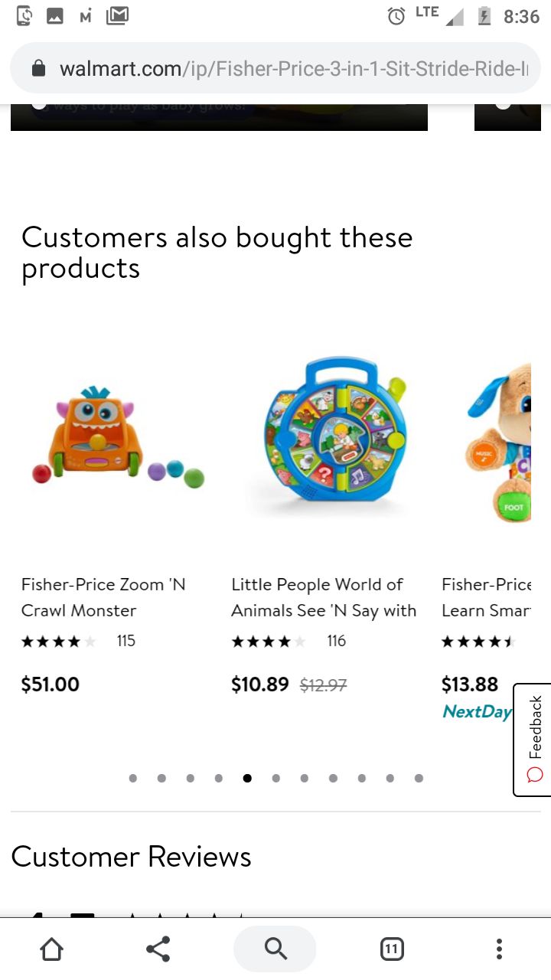This screenshot has height=980, width=551.
Task: Tap the 116 reviews star rating
Action: click(x=289, y=641)
